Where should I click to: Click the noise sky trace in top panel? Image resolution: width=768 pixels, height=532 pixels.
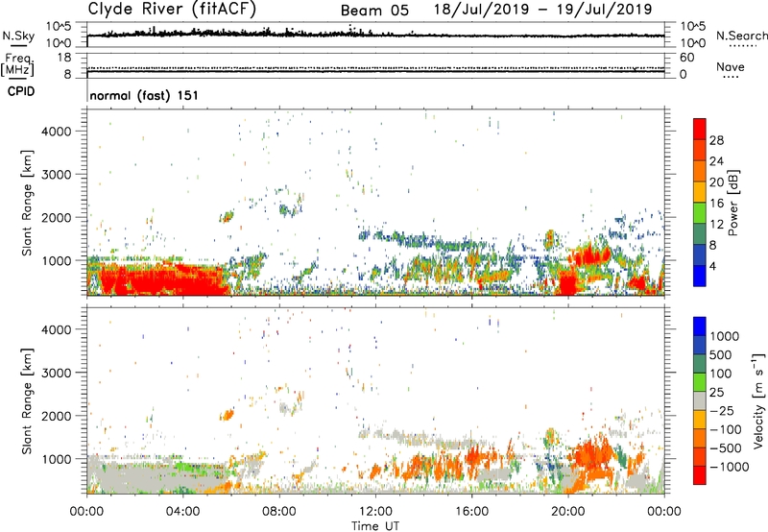click(375, 35)
